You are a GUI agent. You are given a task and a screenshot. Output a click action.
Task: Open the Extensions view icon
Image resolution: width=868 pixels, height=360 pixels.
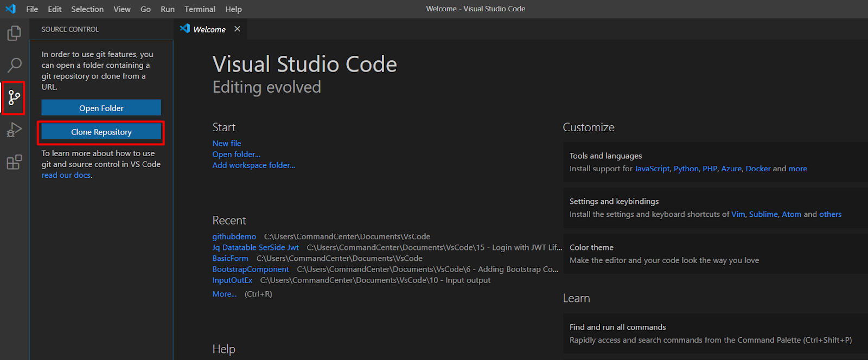(x=14, y=162)
